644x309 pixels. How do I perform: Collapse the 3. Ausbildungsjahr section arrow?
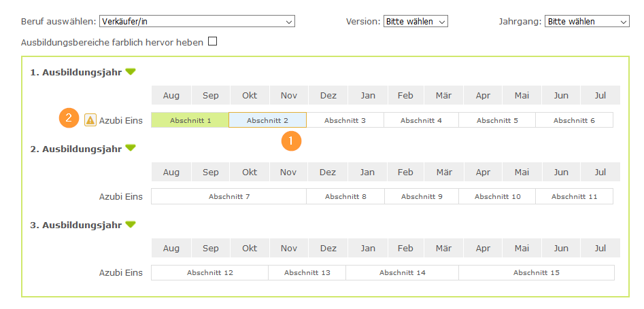[x=131, y=224]
